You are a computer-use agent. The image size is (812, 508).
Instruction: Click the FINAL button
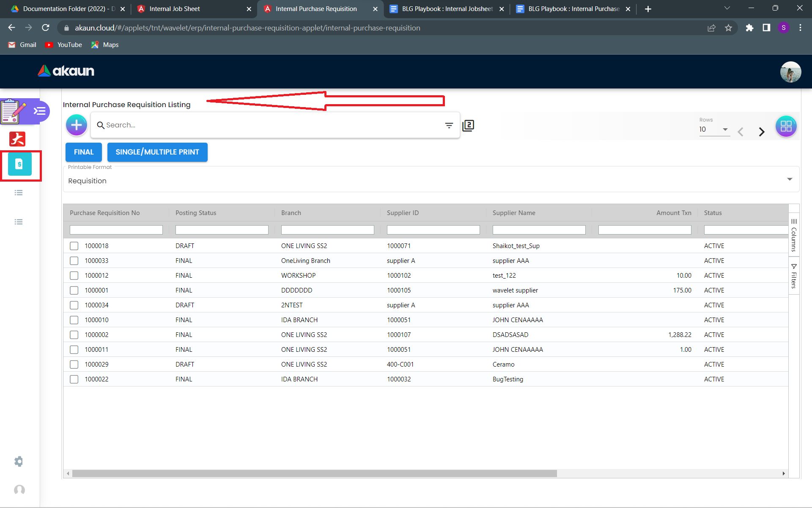[84, 152]
